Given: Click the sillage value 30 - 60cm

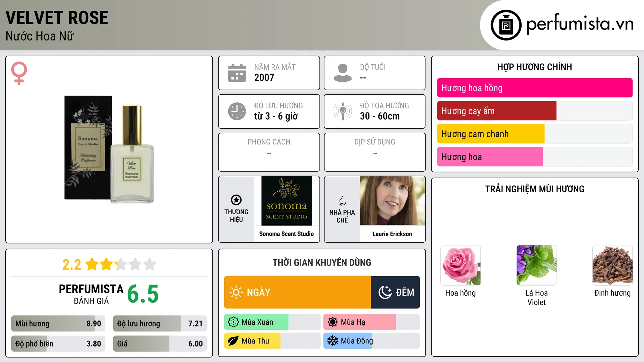Looking at the screenshot, I should click(x=380, y=116).
